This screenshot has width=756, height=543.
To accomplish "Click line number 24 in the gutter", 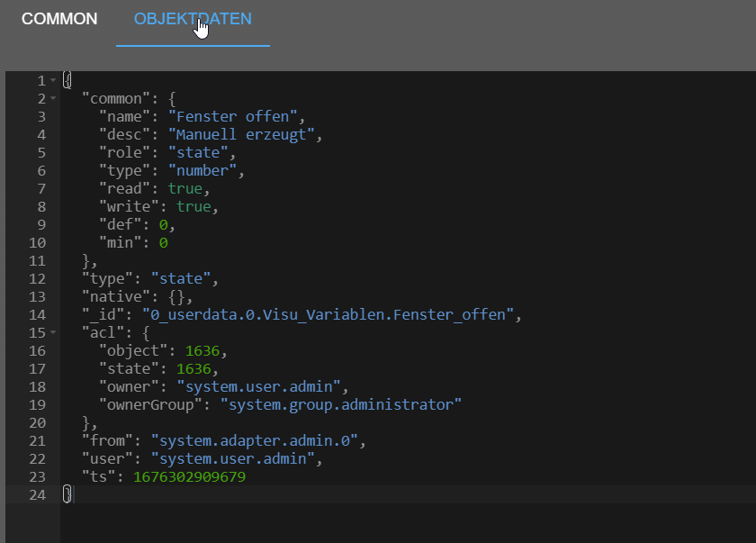I will [37, 494].
